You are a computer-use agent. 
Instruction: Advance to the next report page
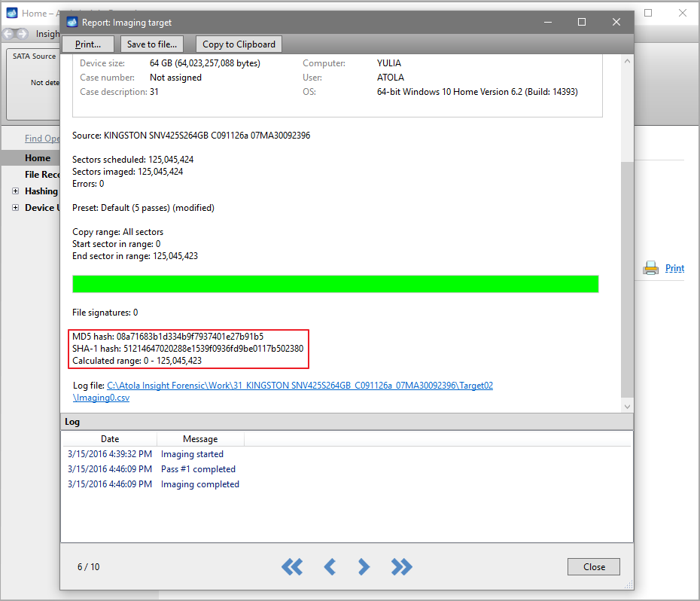364,567
